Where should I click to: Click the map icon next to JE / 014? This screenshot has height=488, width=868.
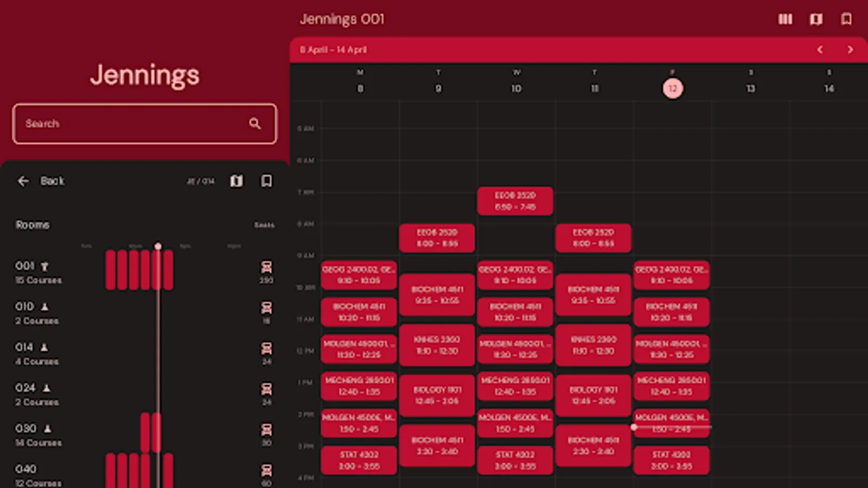click(x=237, y=181)
